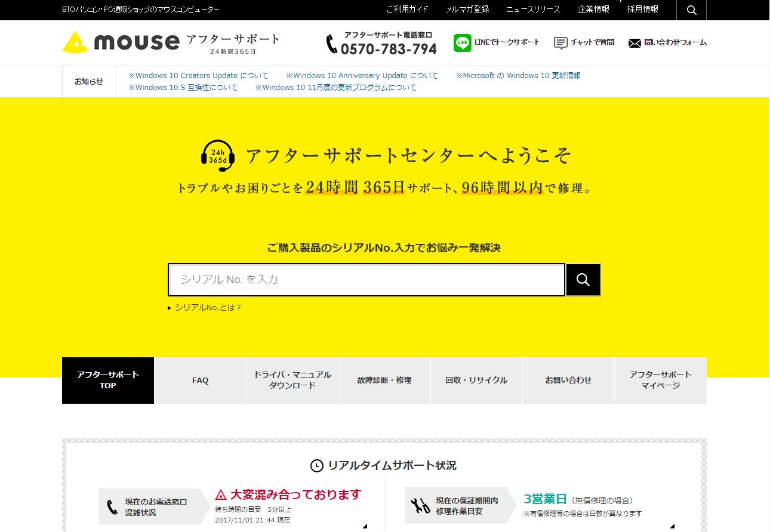This screenshot has height=532, width=770.
Task: Open メルマガ登録 in the top bar
Action: (467, 10)
